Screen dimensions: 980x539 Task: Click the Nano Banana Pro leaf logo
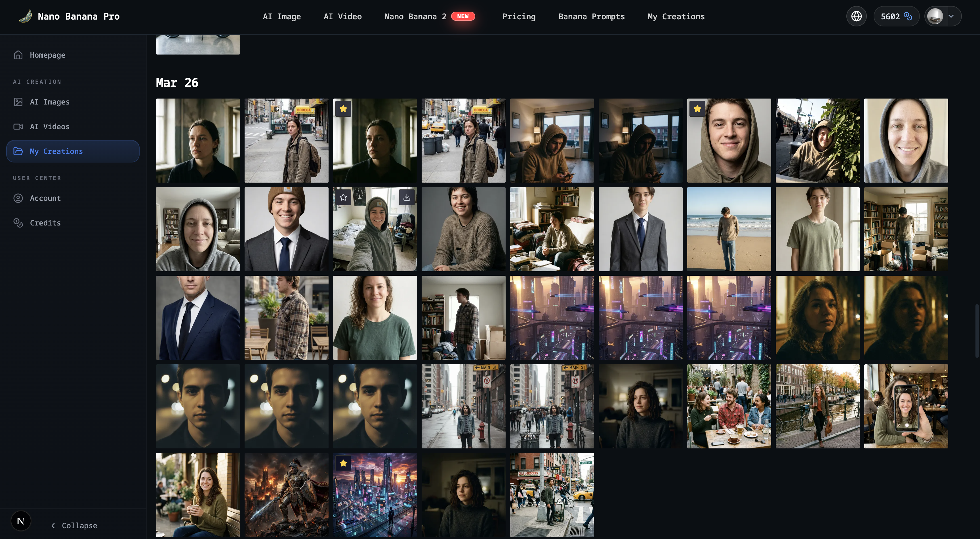click(26, 16)
